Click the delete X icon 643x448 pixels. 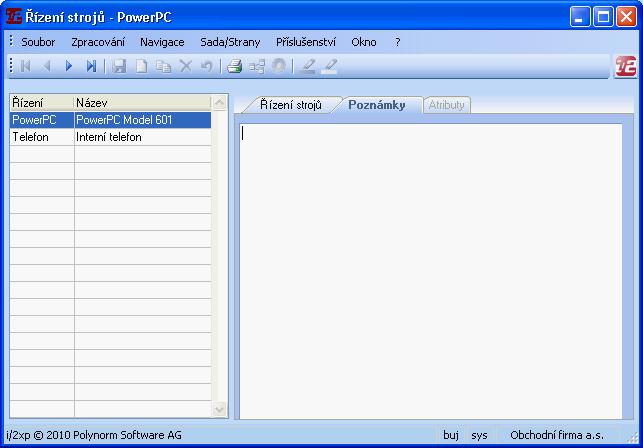pyautogui.click(x=186, y=66)
